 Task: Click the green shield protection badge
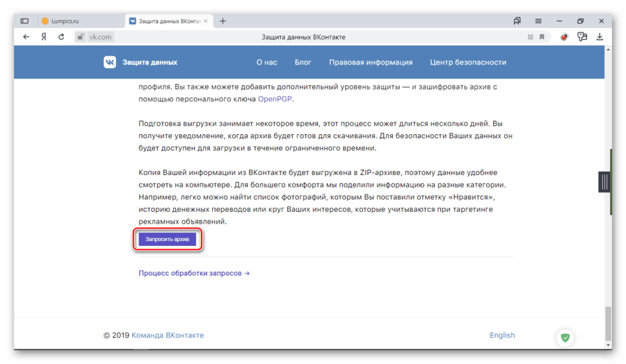click(565, 338)
